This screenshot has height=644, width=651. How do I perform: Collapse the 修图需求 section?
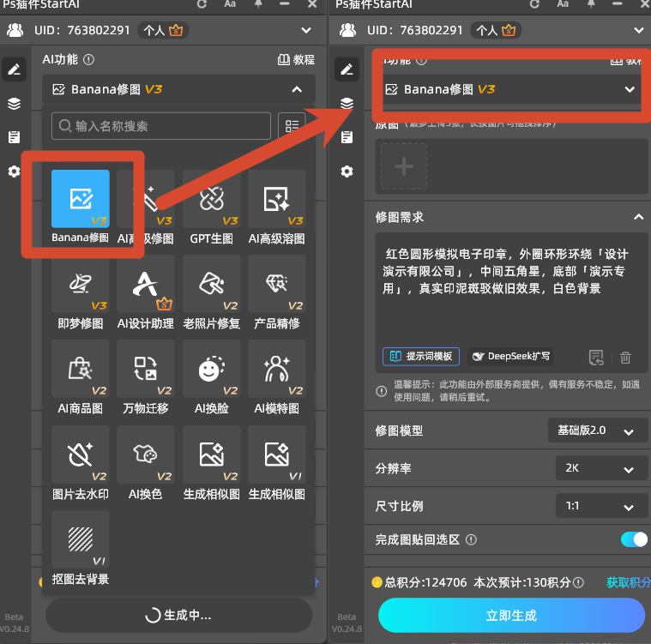(x=638, y=217)
